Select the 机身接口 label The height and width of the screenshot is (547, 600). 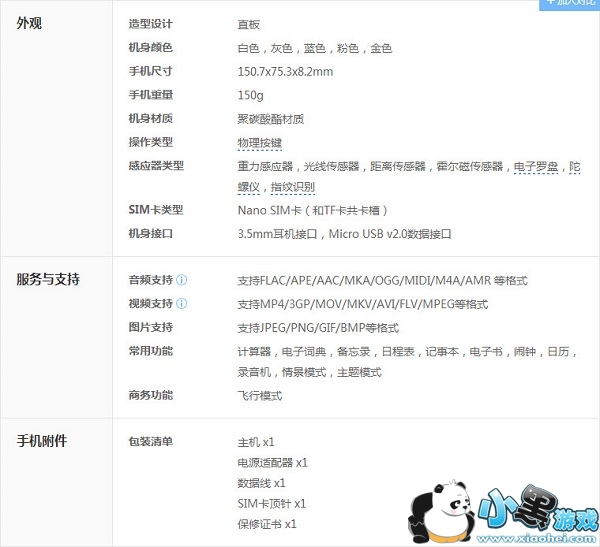150,233
